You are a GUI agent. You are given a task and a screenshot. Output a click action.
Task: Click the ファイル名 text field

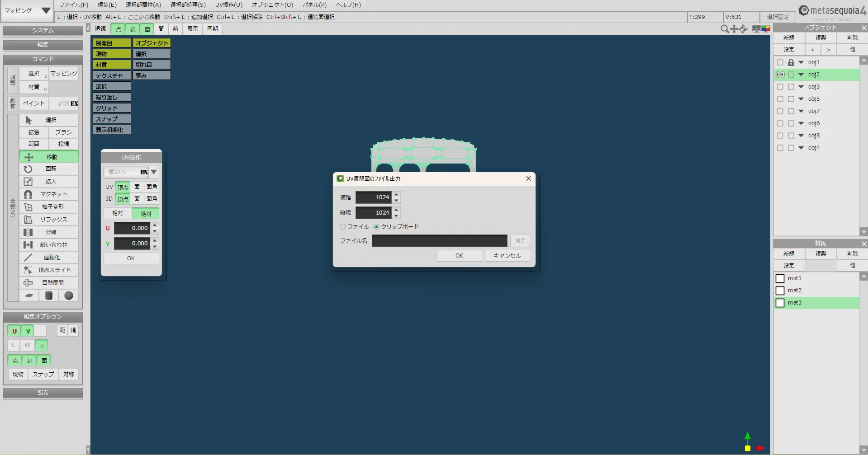[439, 241]
